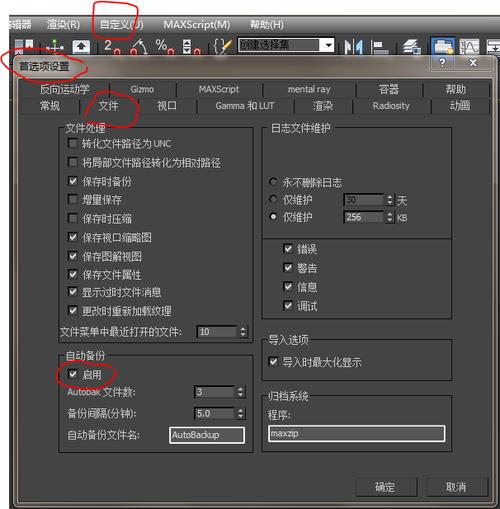The image size is (500, 509).
Task: Toggle the 错误 log checkbox
Action: (x=288, y=248)
